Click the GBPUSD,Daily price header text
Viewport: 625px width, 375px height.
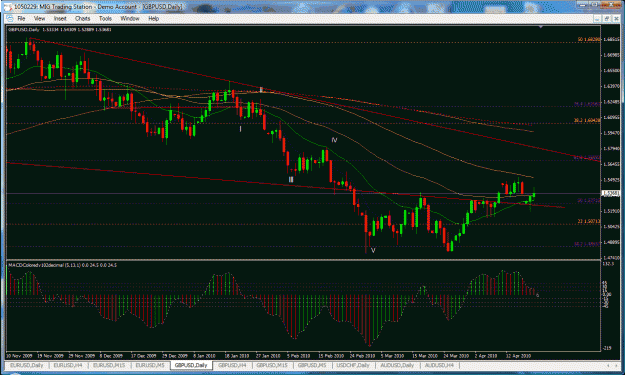point(60,29)
